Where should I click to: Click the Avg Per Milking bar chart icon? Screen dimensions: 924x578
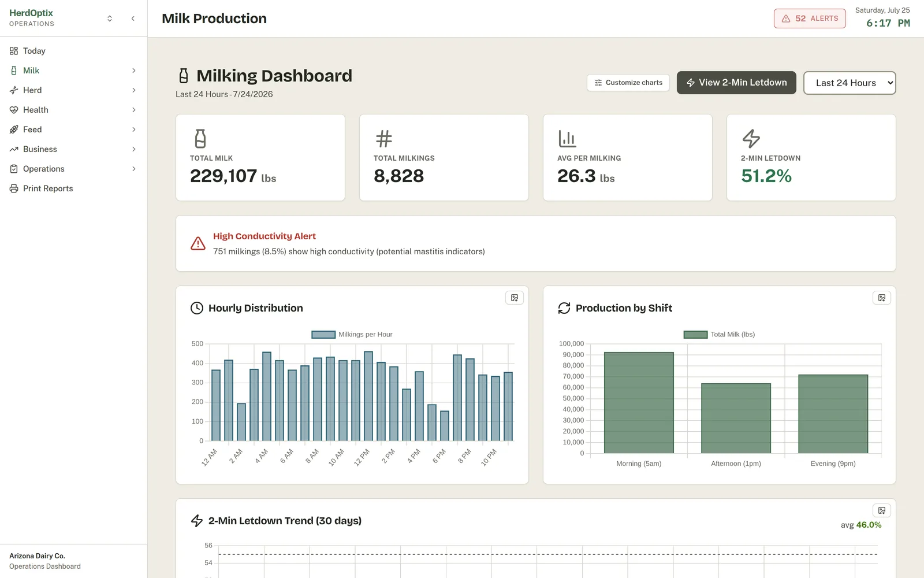tap(567, 139)
